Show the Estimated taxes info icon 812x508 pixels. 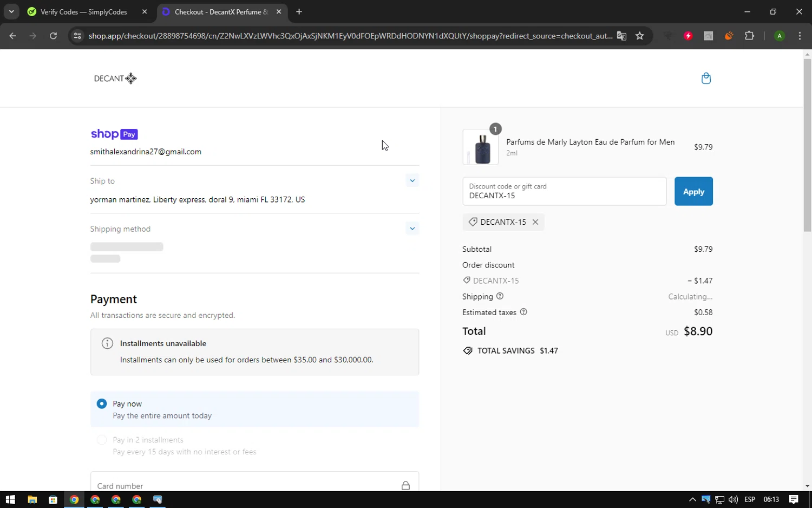[x=523, y=312]
